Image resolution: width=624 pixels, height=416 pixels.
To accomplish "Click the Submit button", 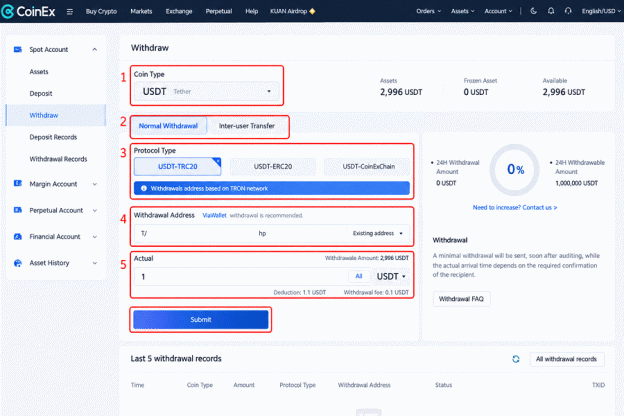I will point(201,320).
